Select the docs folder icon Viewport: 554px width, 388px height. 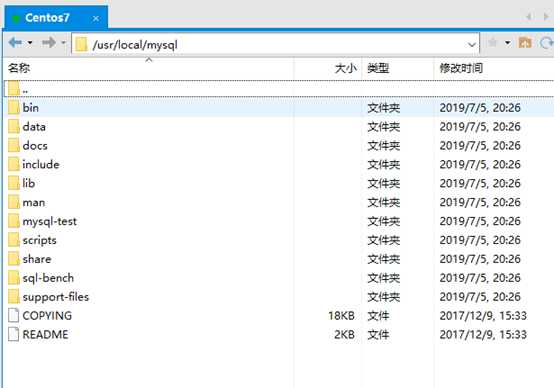click(x=14, y=145)
